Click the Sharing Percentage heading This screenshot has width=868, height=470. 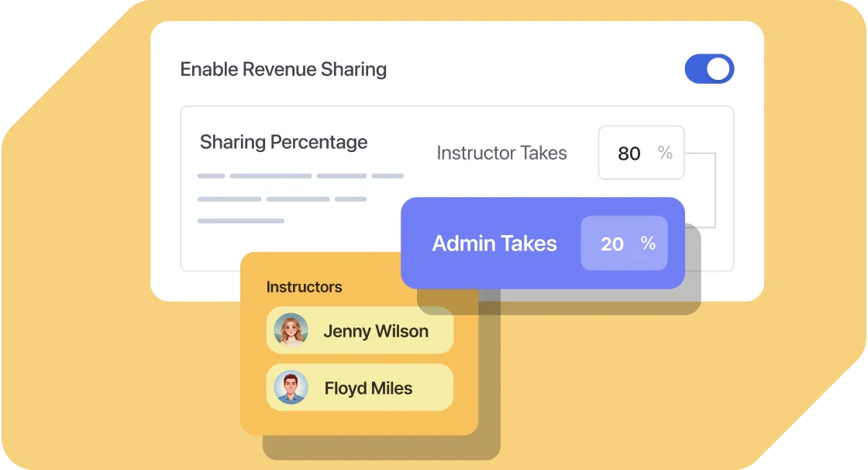[x=284, y=142]
